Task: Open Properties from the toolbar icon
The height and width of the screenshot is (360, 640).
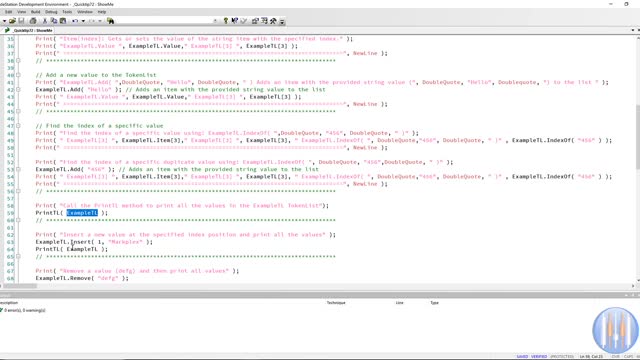Action: pos(256,21)
